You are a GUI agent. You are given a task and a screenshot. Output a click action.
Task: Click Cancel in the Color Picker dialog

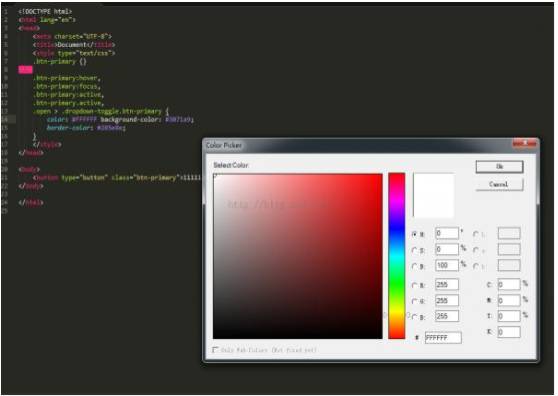click(x=499, y=184)
